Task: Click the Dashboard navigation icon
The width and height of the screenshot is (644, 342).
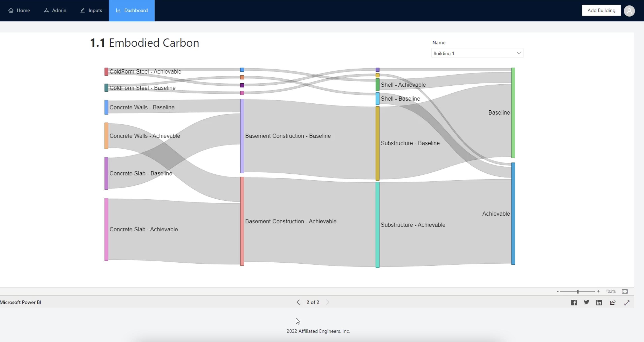Action: click(118, 10)
